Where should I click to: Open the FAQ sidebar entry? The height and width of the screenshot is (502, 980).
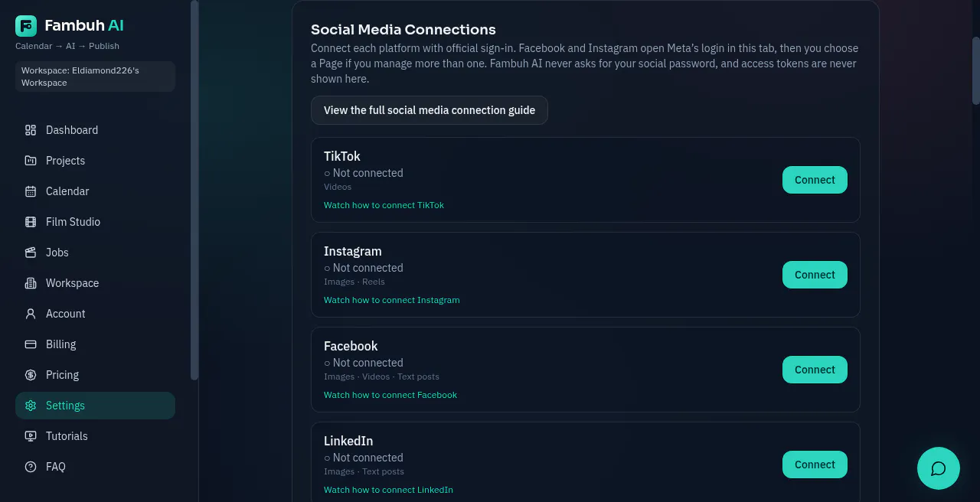[x=95, y=467]
